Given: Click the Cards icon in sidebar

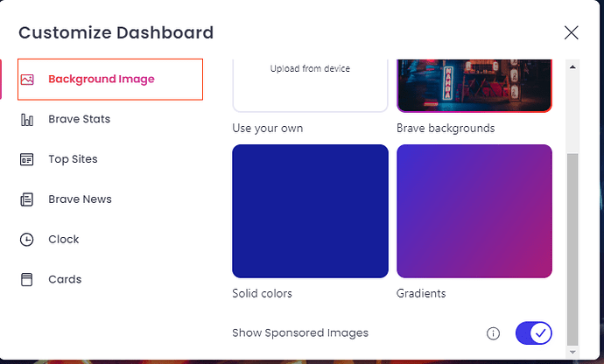Looking at the screenshot, I should 27,279.
